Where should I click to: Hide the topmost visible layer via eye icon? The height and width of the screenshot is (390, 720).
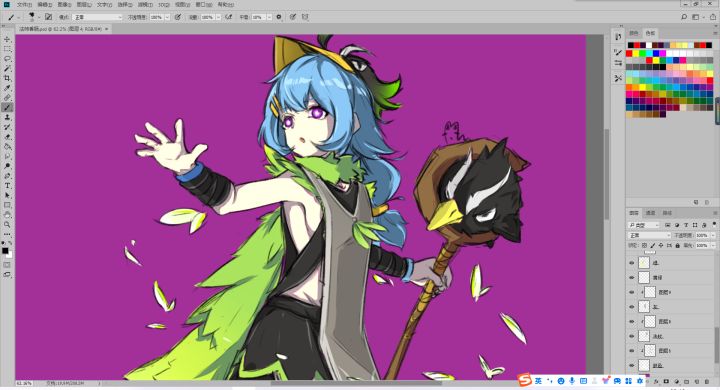click(631, 263)
